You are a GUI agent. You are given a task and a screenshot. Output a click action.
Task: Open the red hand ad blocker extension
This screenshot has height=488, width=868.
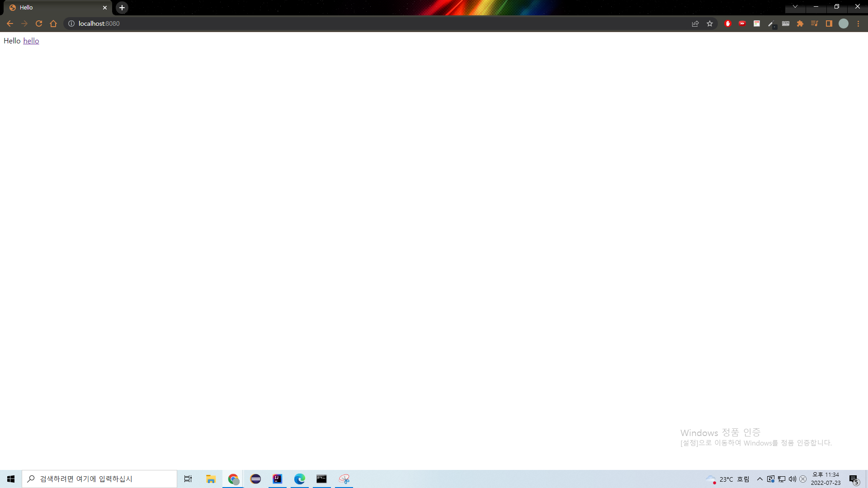coord(728,23)
